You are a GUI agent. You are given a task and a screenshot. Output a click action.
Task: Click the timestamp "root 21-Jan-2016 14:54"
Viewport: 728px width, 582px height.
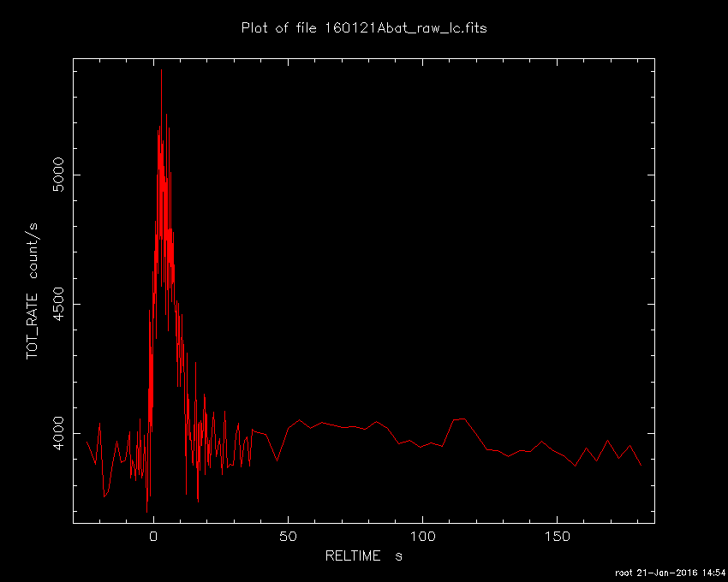coord(671,573)
